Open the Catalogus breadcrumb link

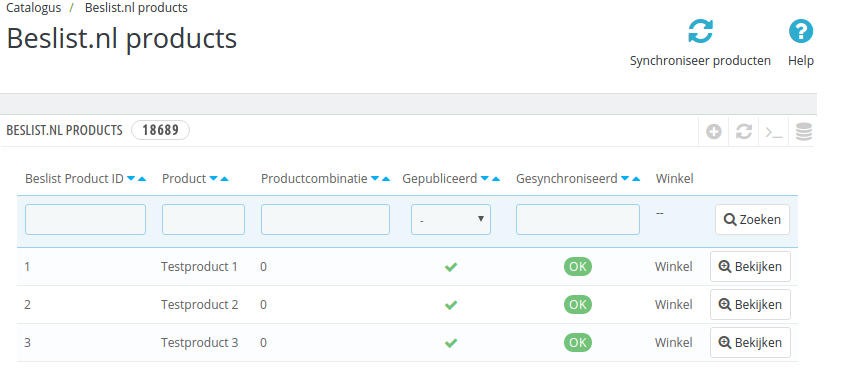pyautogui.click(x=33, y=8)
